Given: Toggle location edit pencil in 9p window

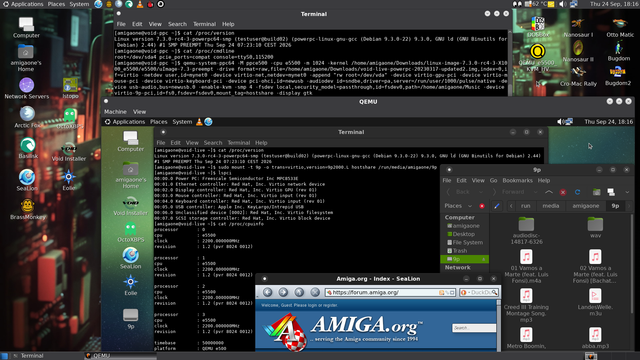Looking at the screenshot, I should tap(496, 206).
